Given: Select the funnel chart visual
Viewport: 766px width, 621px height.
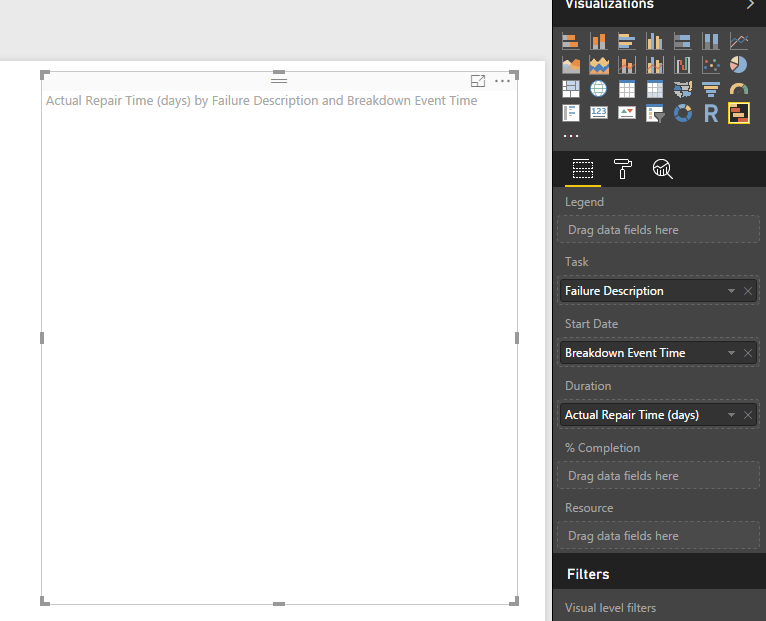Looking at the screenshot, I should click(x=711, y=89).
